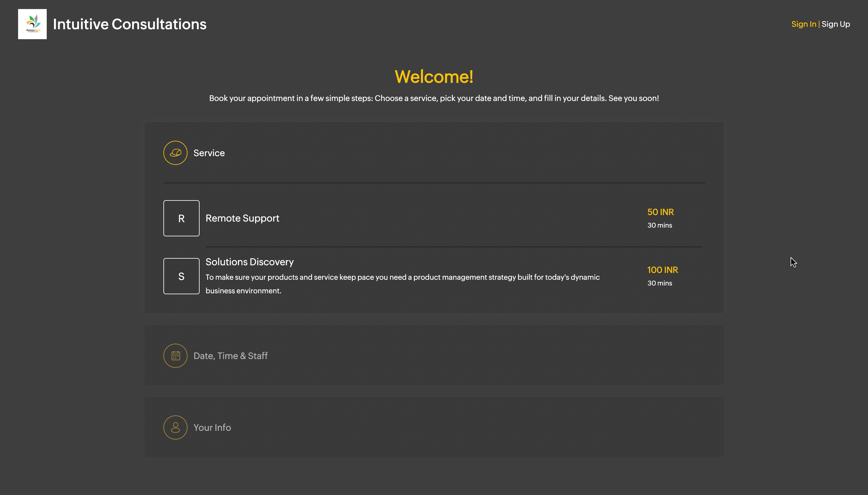Select the S tile for Solutions Discovery

(x=181, y=276)
